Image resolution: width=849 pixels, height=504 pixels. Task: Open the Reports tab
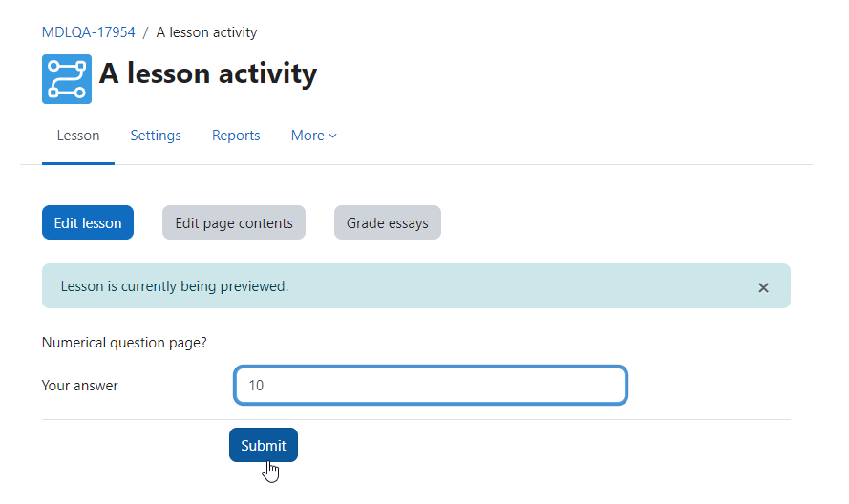coord(236,136)
